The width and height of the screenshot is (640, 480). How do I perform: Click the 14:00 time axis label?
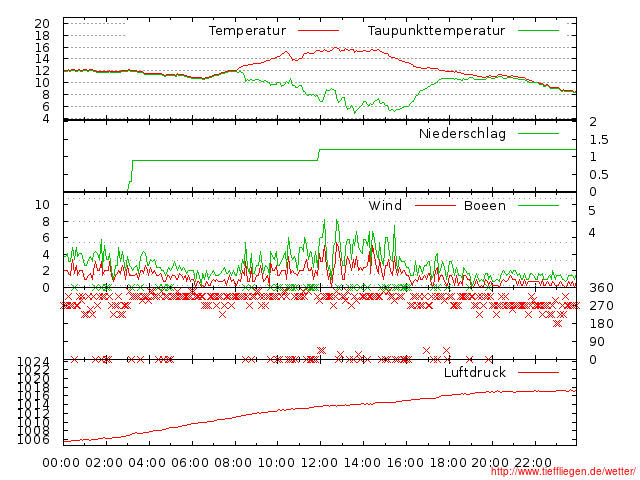pos(362,463)
